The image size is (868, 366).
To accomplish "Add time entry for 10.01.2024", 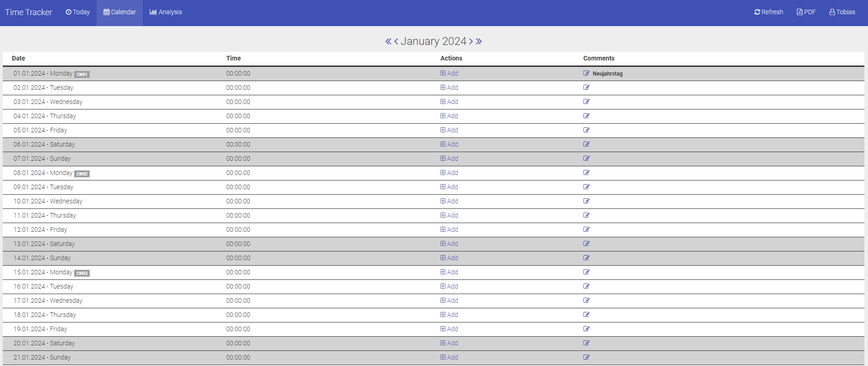I will click(x=449, y=201).
